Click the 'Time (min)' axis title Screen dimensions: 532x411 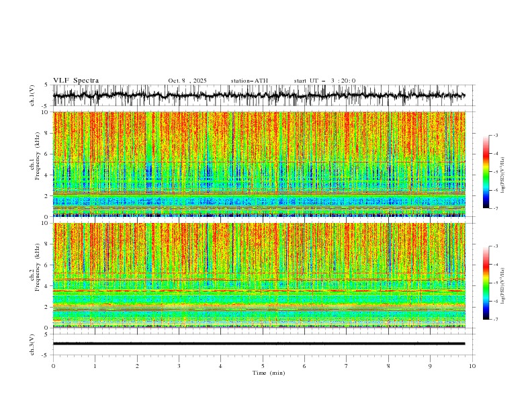coord(269,373)
